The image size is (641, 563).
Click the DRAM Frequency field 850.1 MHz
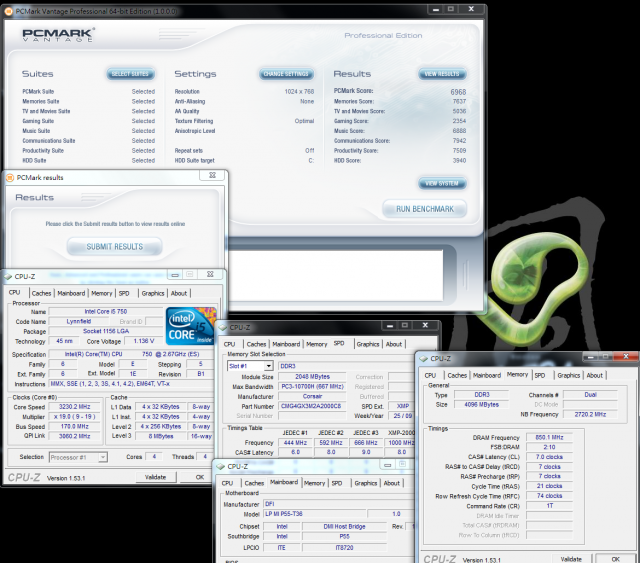tap(549, 437)
